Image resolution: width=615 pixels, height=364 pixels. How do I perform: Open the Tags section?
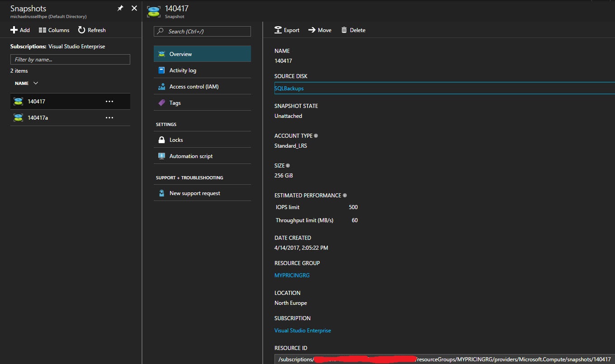(x=202, y=103)
